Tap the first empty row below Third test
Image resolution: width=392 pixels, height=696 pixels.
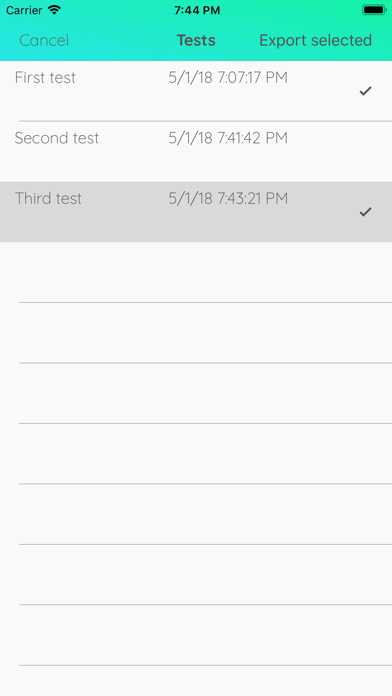click(196, 272)
